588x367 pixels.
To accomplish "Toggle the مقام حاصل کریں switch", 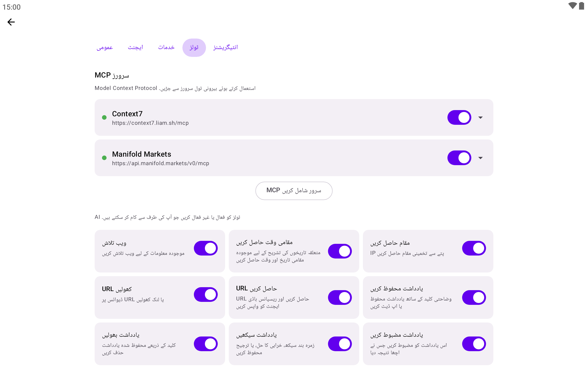I will [474, 248].
